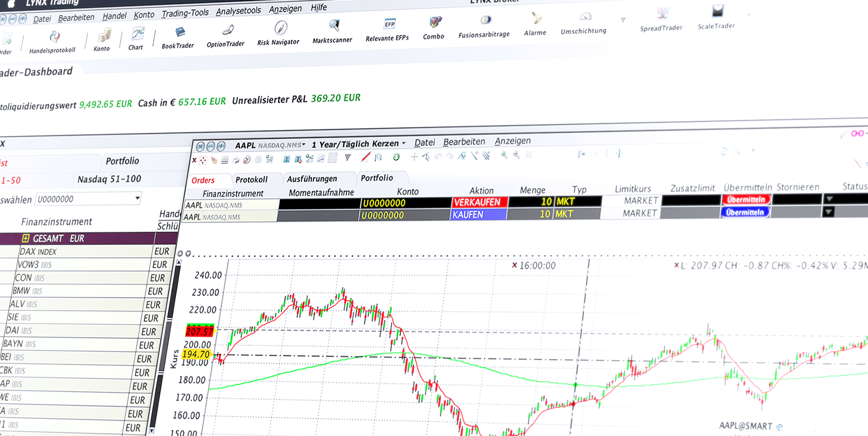This screenshot has width=868, height=436.
Task: Click the blue vertical bars icon in chart toolbar
Action: click(378, 157)
